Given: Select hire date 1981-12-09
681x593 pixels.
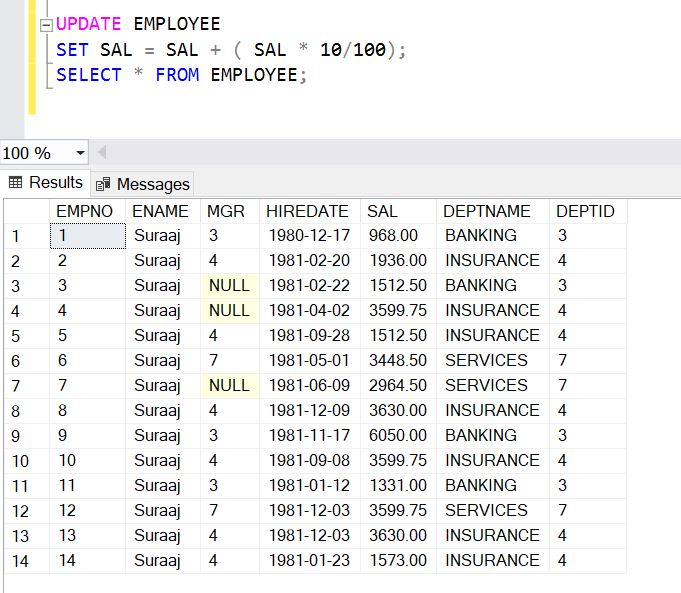Looking at the screenshot, I should click(310, 411).
